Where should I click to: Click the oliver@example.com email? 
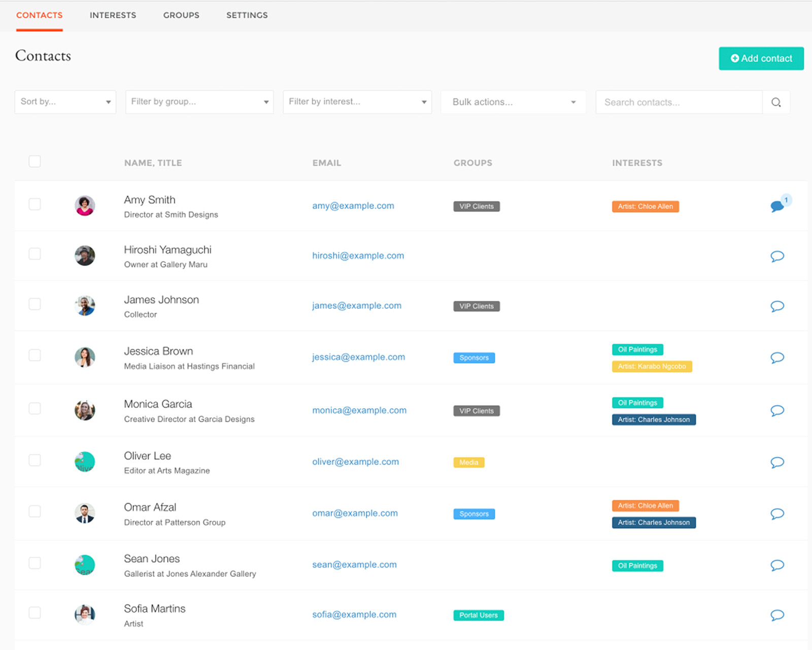356,462
